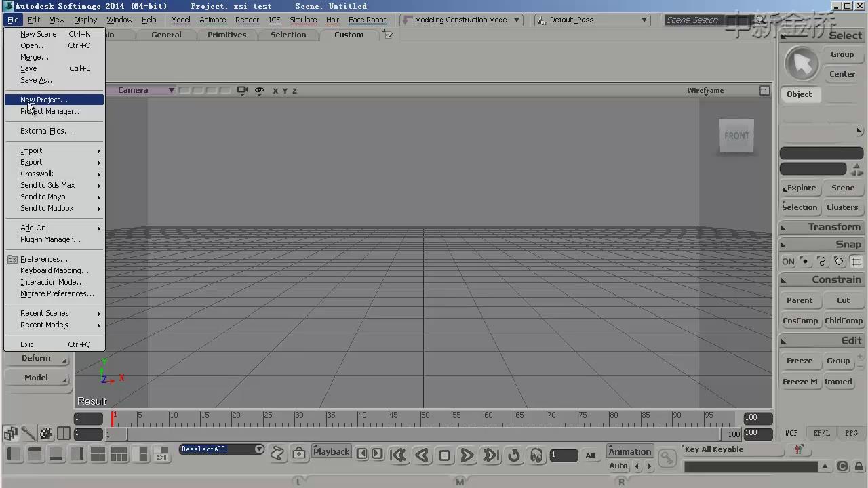Choose the top-panel viewport layout icon

click(35, 453)
